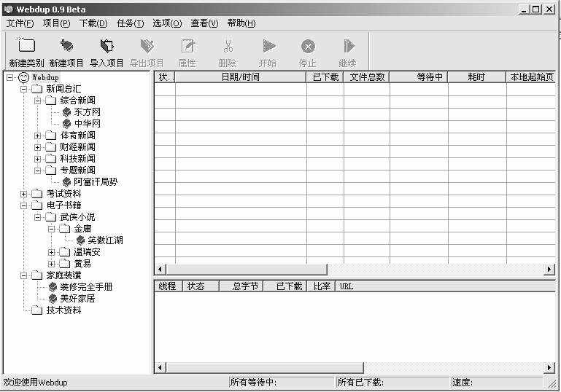Click the 总字节 column header

pos(241,286)
